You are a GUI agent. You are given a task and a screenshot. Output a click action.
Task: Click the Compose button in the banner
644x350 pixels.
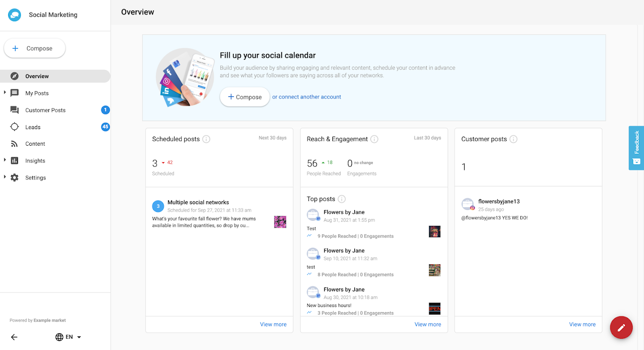(x=244, y=97)
